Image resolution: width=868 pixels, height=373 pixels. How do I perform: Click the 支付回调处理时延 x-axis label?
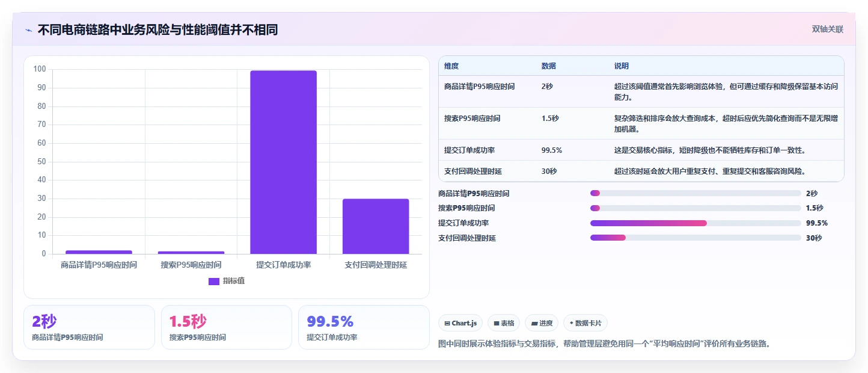pyautogui.click(x=376, y=265)
